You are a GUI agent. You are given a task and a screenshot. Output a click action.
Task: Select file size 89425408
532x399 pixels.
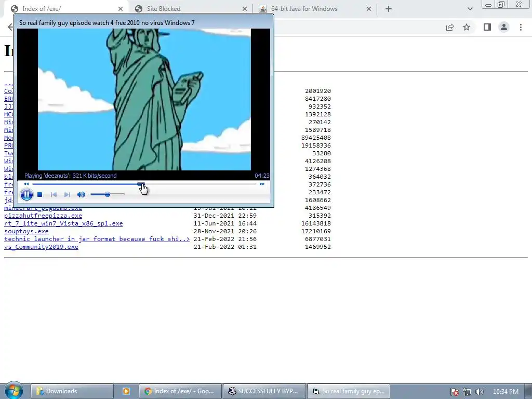tap(316, 138)
